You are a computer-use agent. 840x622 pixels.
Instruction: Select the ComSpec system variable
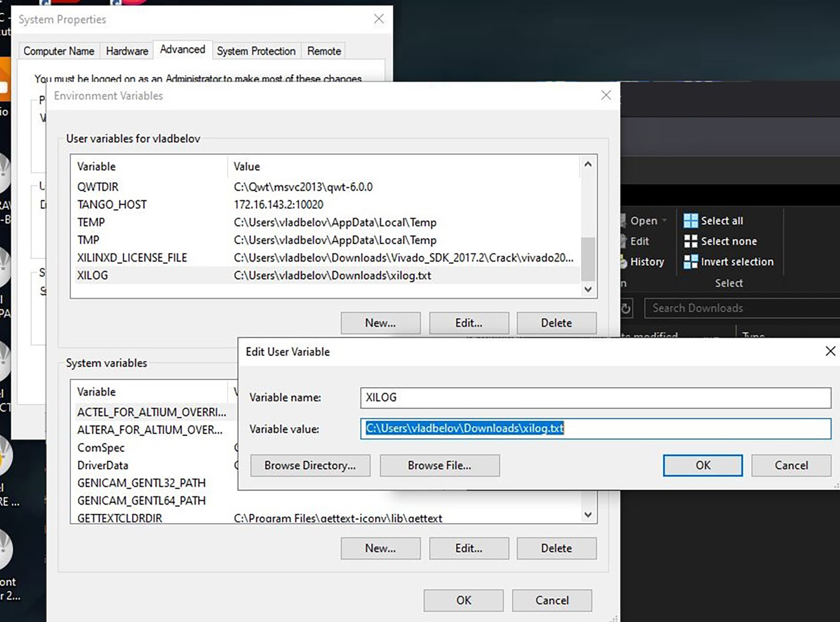point(101,447)
